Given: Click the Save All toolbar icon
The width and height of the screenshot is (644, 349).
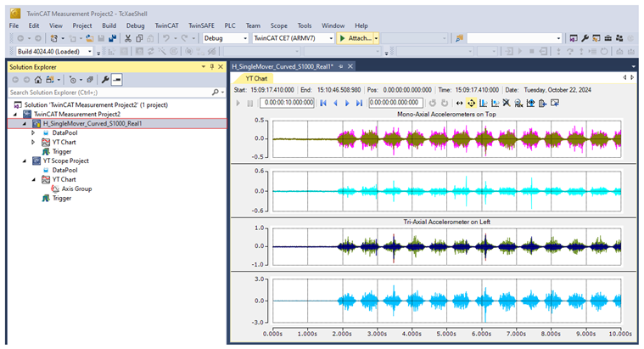Looking at the screenshot, I should (113, 38).
